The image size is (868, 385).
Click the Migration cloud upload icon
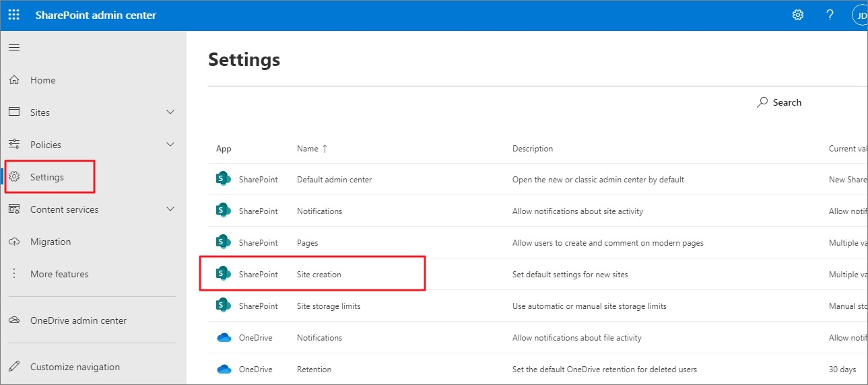(x=14, y=242)
